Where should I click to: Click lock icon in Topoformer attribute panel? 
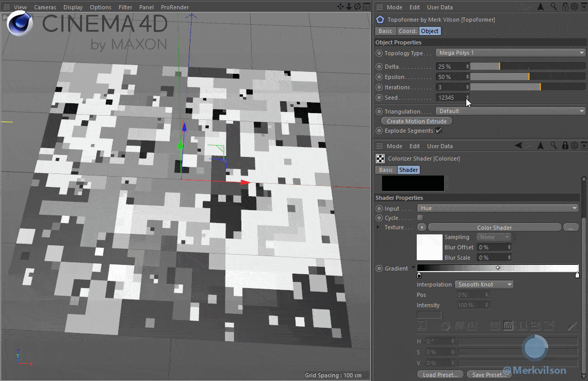click(x=565, y=7)
